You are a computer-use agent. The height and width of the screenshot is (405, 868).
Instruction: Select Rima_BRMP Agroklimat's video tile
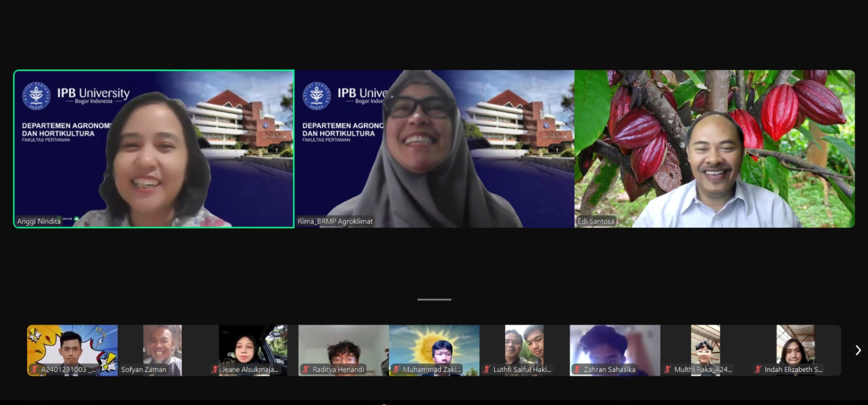[x=435, y=149]
